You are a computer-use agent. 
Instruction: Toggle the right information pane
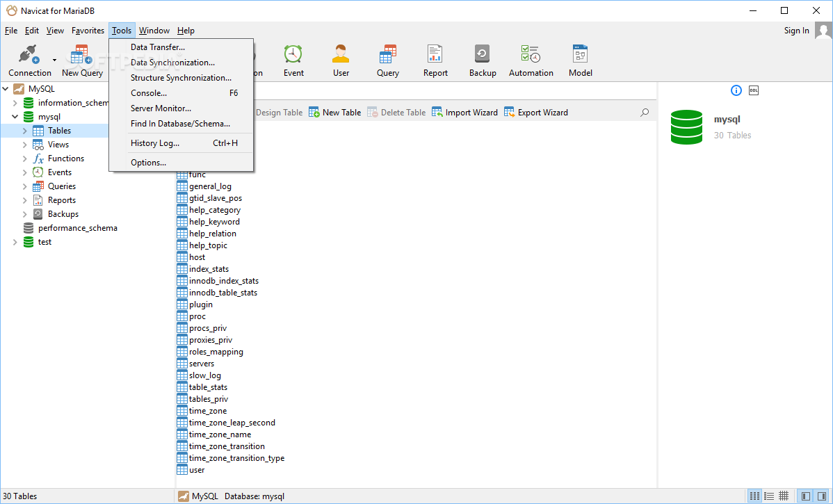pyautogui.click(x=822, y=496)
